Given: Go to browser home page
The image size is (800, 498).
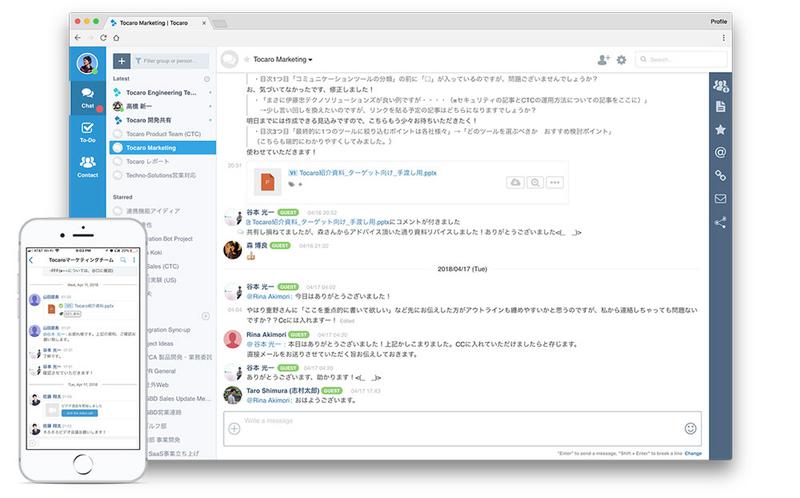Looking at the screenshot, I should click(116, 38).
